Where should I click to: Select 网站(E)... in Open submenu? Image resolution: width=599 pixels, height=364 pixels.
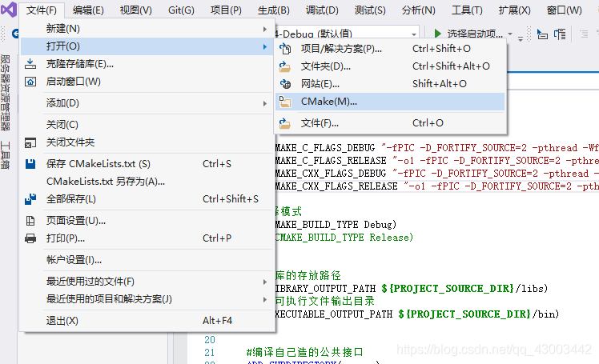pyautogui.click(x=390, y=83)
